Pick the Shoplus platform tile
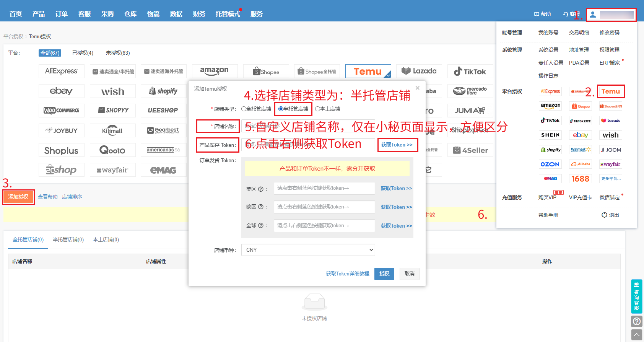The height and width of the screenshot is (342, 644). (61, 150)
